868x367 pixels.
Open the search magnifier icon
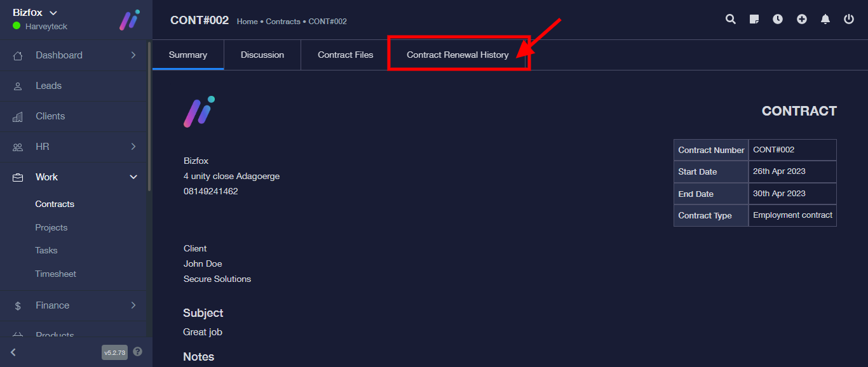coord(731,20)
